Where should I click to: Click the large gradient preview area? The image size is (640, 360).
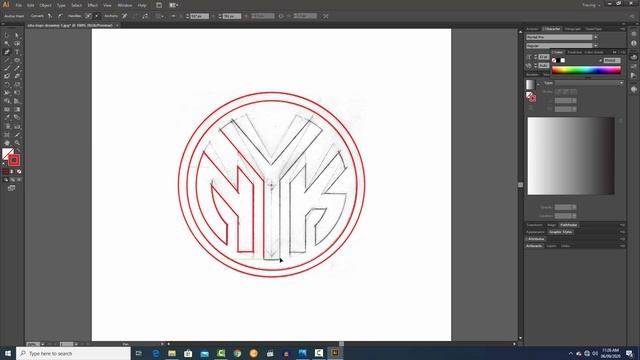click(571, 156)
